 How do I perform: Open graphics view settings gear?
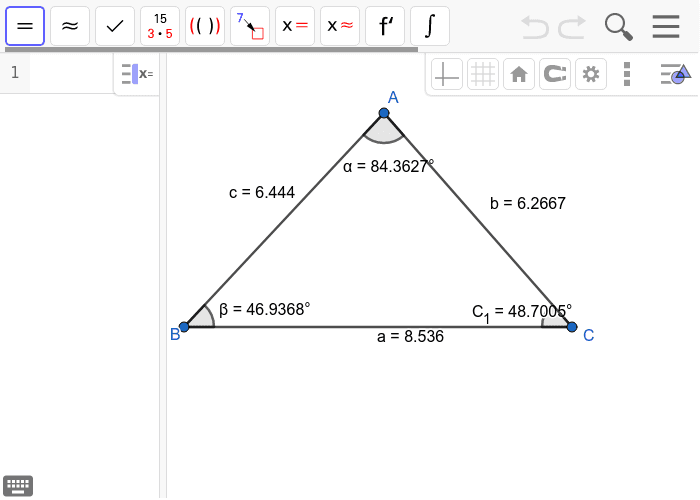coord(591,74)
